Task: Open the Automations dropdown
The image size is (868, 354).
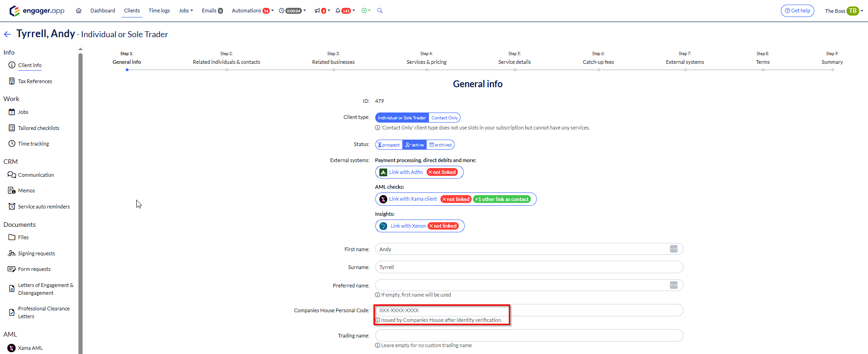Action: click(252, 11)
